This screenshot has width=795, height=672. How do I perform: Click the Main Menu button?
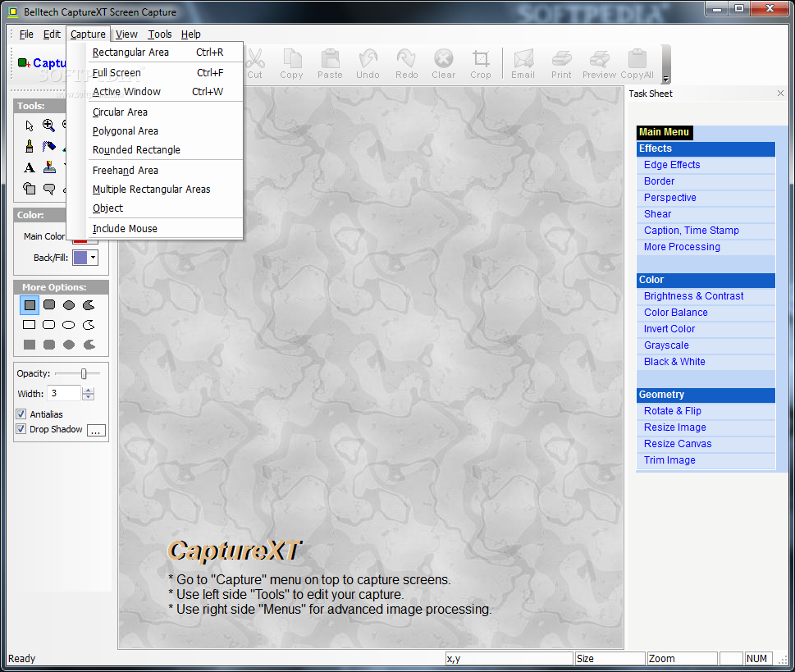[665, 132]
